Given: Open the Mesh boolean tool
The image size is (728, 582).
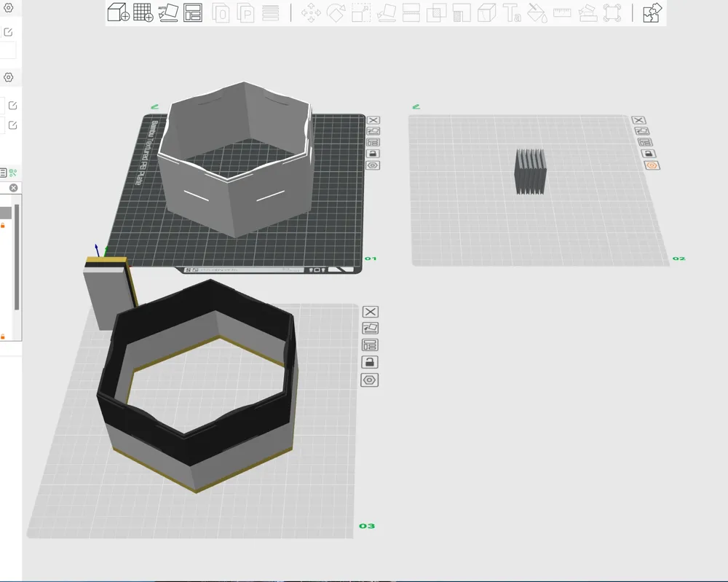Looking at the screenshot, I should (x=436, y=13).
